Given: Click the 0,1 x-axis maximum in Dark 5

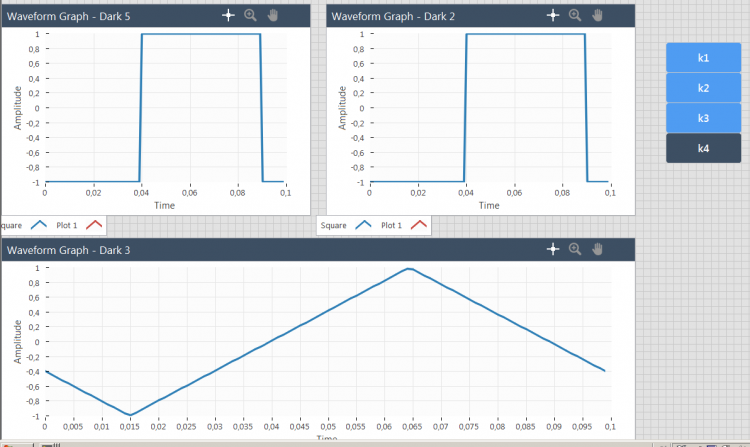Looking at the screenshot, I should pos(286,193).
